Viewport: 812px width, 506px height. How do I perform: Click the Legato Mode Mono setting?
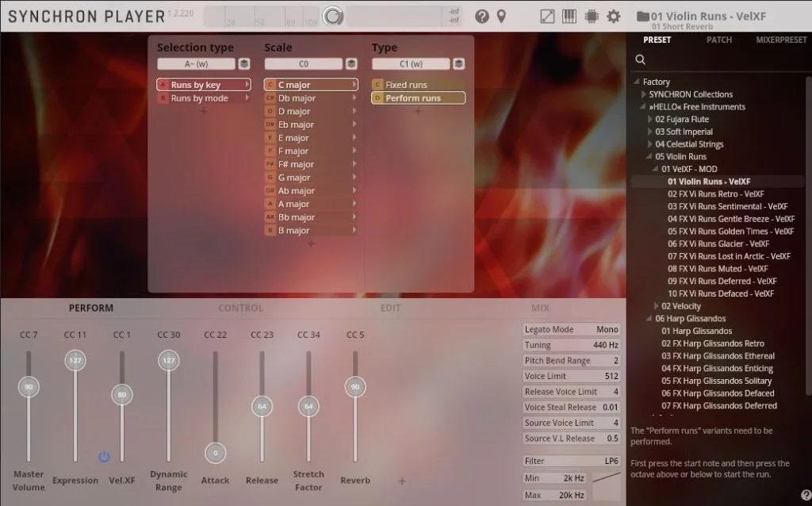click(x=571, y=328)
